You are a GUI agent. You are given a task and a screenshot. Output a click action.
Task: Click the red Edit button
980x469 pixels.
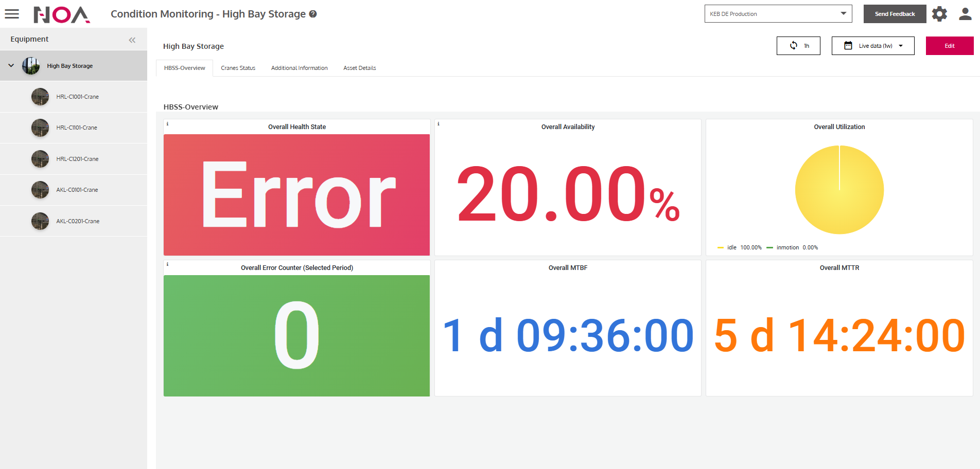click(x=949, y=46)
